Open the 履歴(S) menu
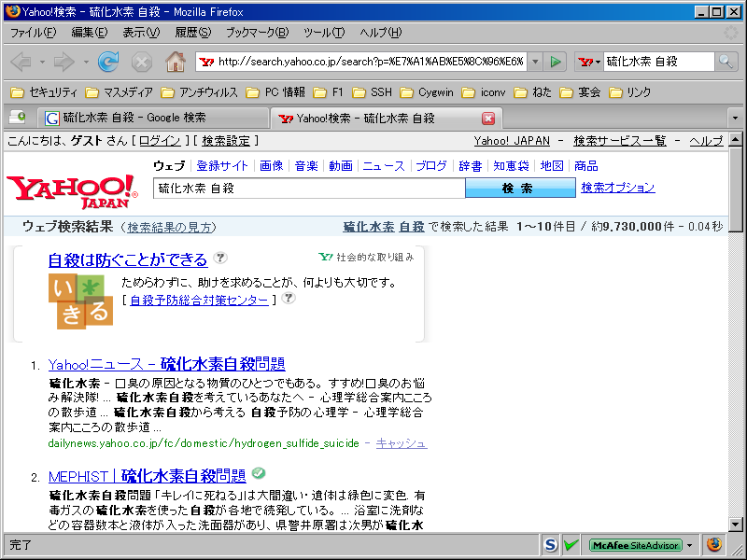The height and width of the screenshot is (560, 747). click(193, 33)
